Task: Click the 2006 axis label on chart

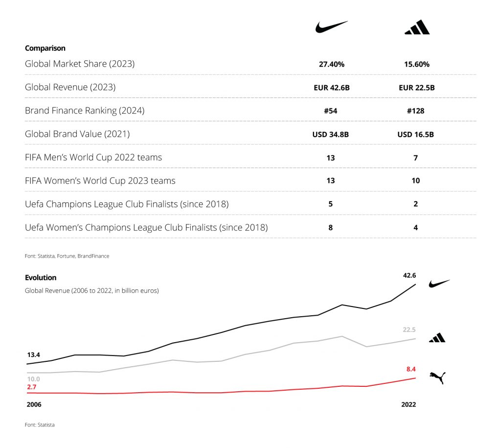Action: [x=33, y=404]
